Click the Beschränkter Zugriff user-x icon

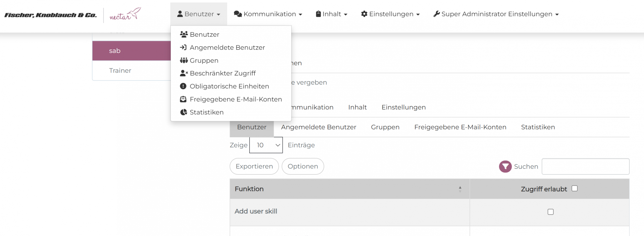pyautogui.click(x=184, y=73)
